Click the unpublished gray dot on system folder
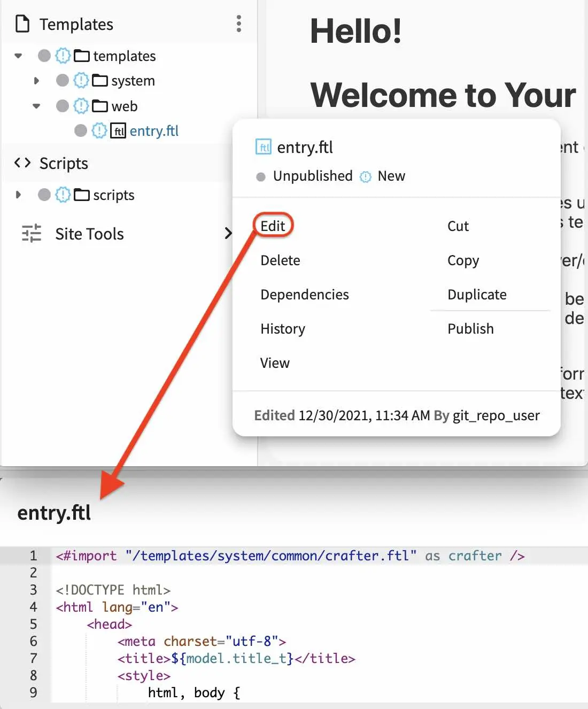Image resolution: width=588 pixels, height=709 pixels. tap(63, 81)
